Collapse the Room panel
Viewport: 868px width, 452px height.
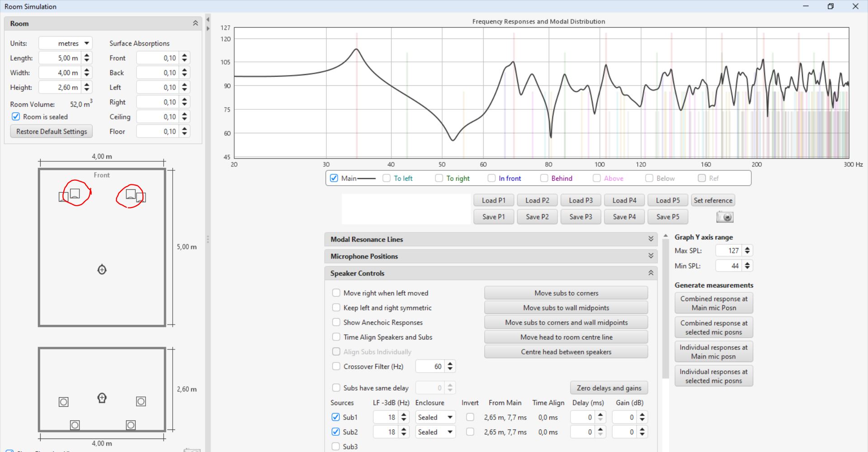(195, 24)
